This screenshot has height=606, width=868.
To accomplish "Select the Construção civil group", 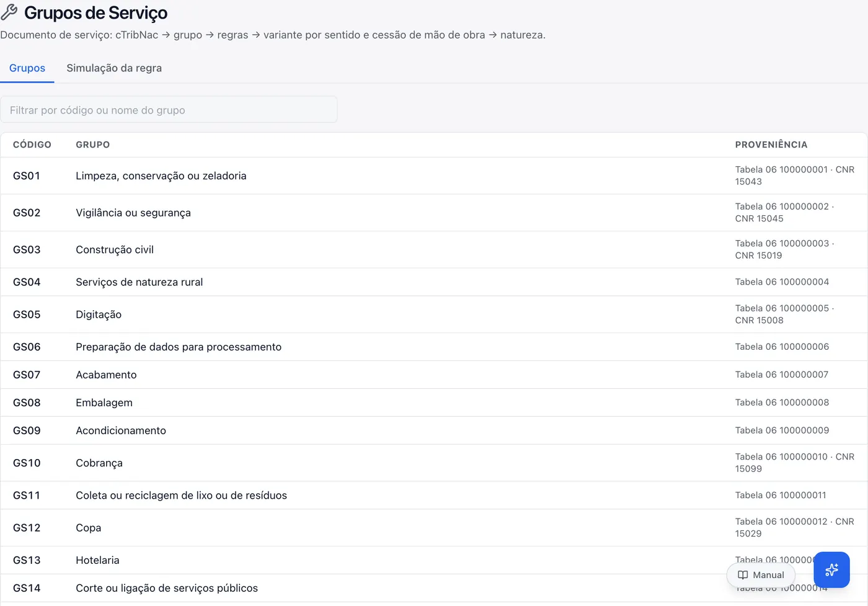I will click(115, 250).
